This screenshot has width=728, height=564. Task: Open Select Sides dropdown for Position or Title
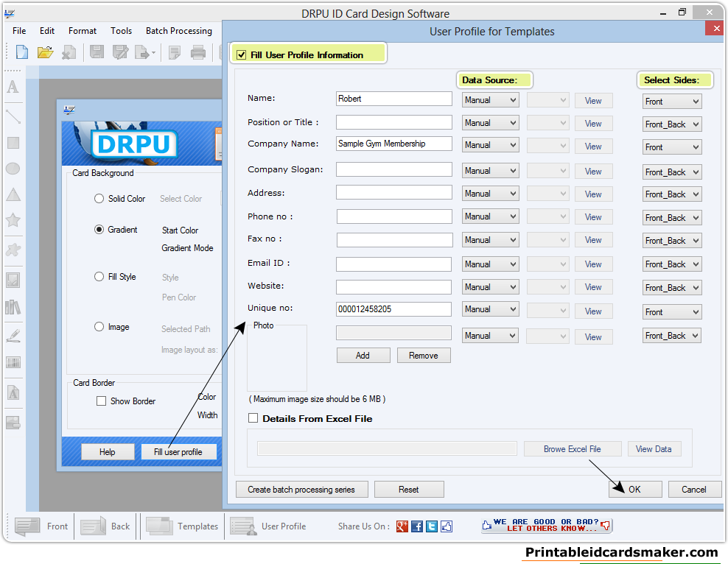pos(672,124)
